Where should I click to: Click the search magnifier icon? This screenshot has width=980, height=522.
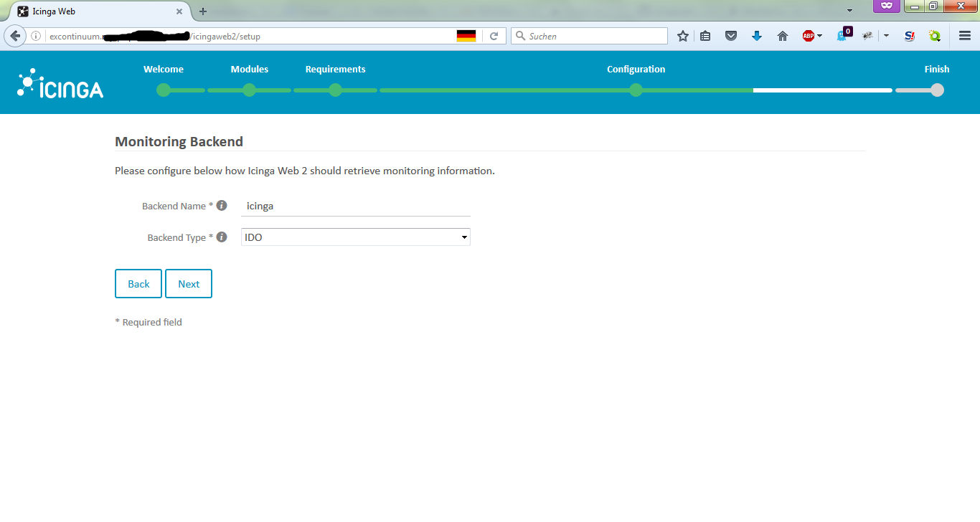(521, 36)
